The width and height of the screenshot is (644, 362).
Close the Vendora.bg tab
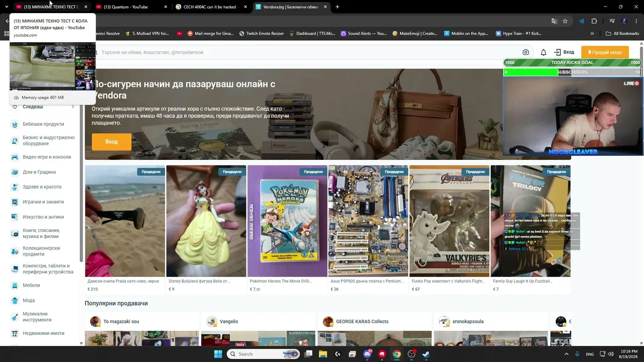point(326,7)
